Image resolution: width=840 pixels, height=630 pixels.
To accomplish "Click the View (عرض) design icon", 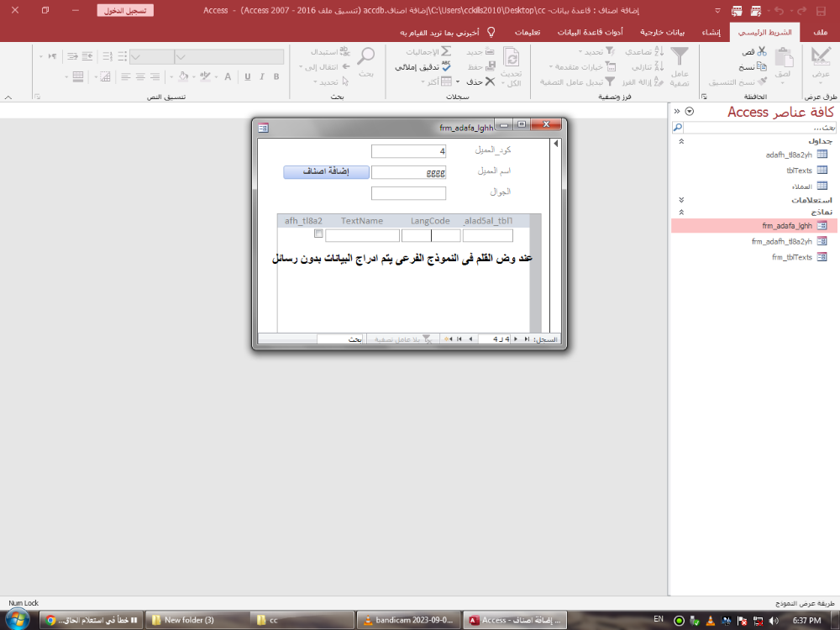I will (820, 57).
